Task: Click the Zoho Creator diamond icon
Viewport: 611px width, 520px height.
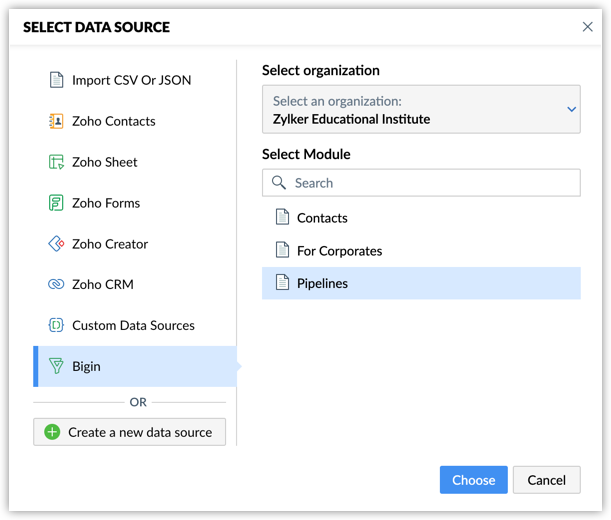Action: pos(56,244)
